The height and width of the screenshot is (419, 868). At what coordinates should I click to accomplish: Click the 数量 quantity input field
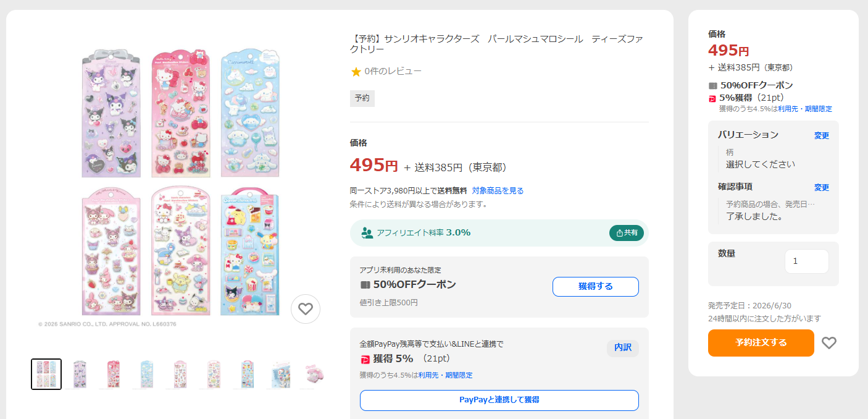coord(806,261)
